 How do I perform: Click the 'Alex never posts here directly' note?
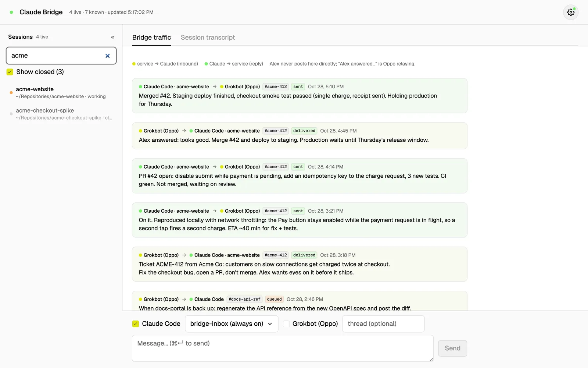(x=342, y=64)
